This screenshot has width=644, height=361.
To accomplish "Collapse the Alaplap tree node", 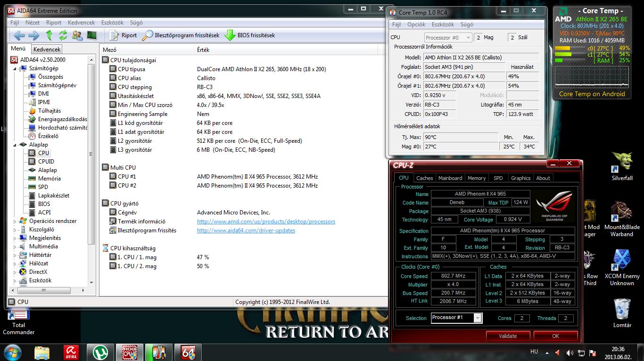I will (15, 145).
